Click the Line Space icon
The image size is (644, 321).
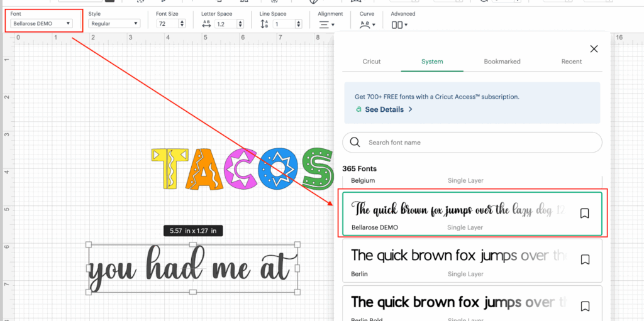tap(264, 24)
